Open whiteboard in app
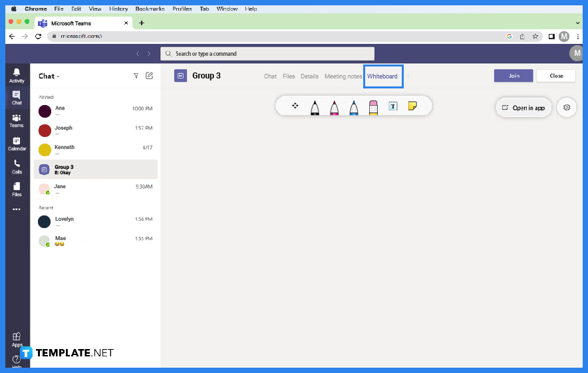The image size is (588, 373). 523,108
